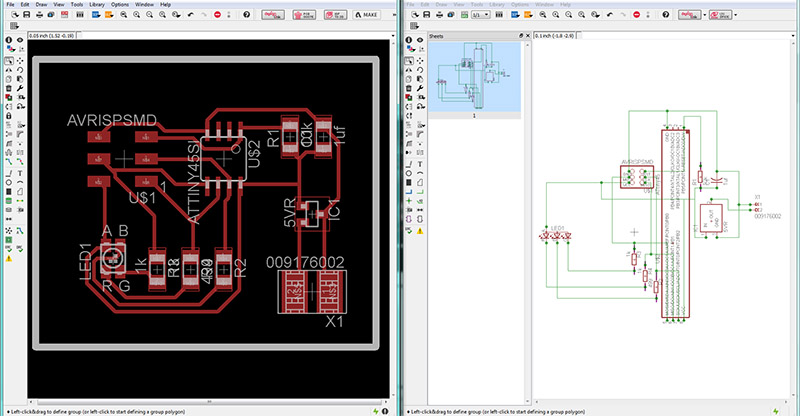This screenshot has height=416, width=800.
Task: Open Help from the board window toolbar
Action: point(246,15)
